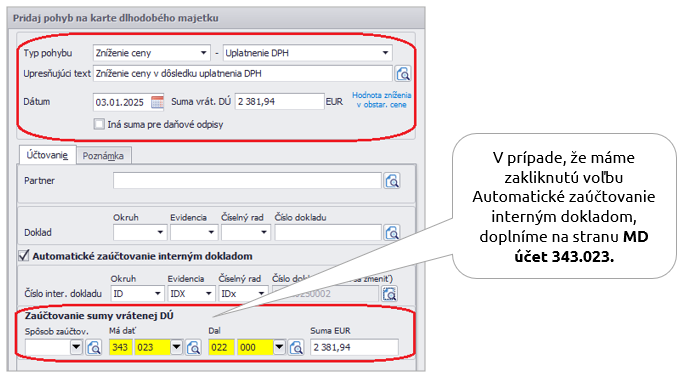Open lookup icon next to Spôsob zaúčtov.

click(94, 348)
